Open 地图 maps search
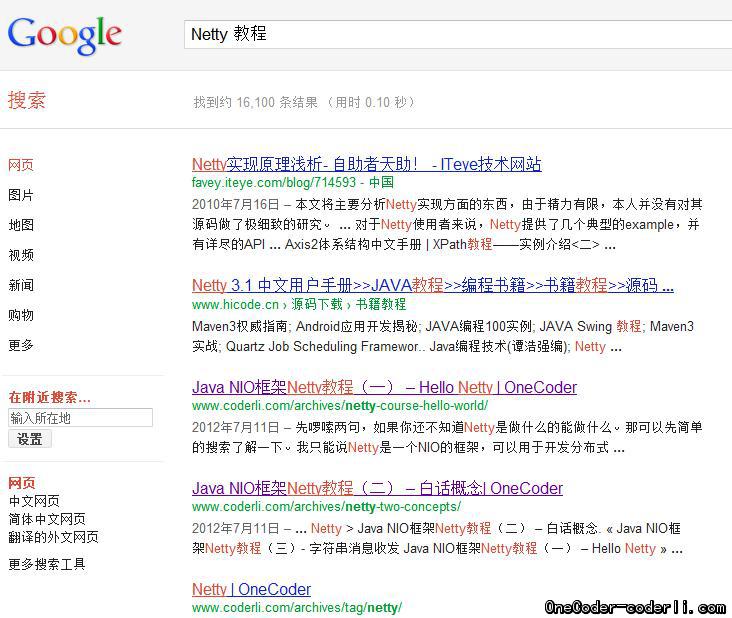The height and width of the screenshot is (618, 732). [x=21, y=225]
